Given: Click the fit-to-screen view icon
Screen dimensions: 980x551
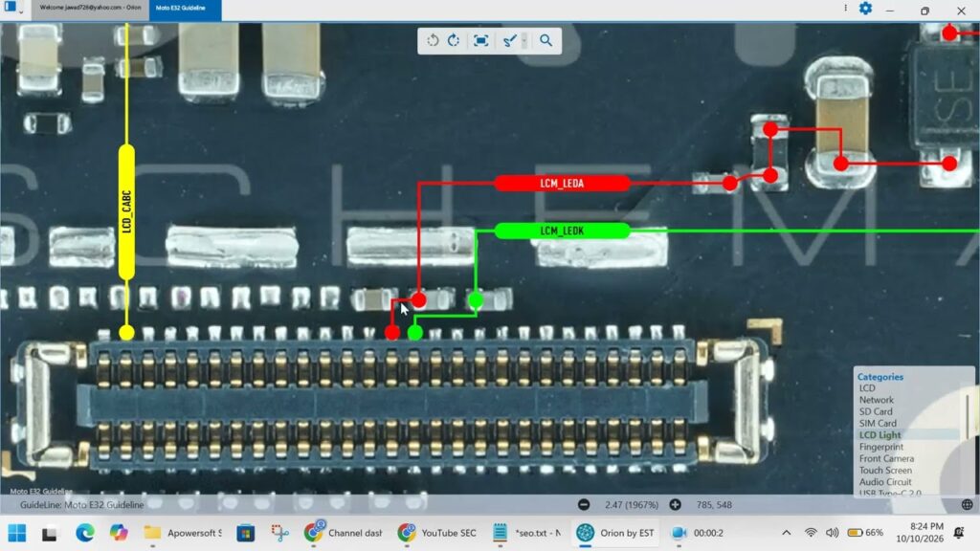Looking at the screenshot, I should pos(480,40).
